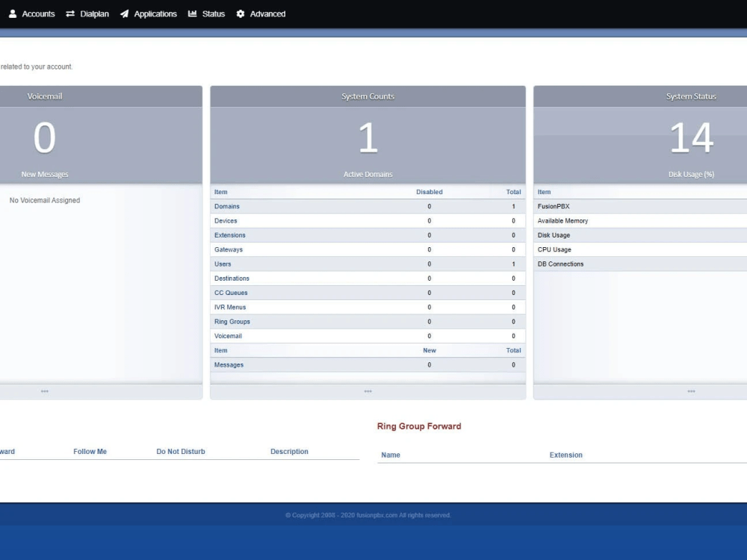The height and width of the screenshot is (560, 747).
Task: Open the CC Queues link
Action: click(231, 293)
